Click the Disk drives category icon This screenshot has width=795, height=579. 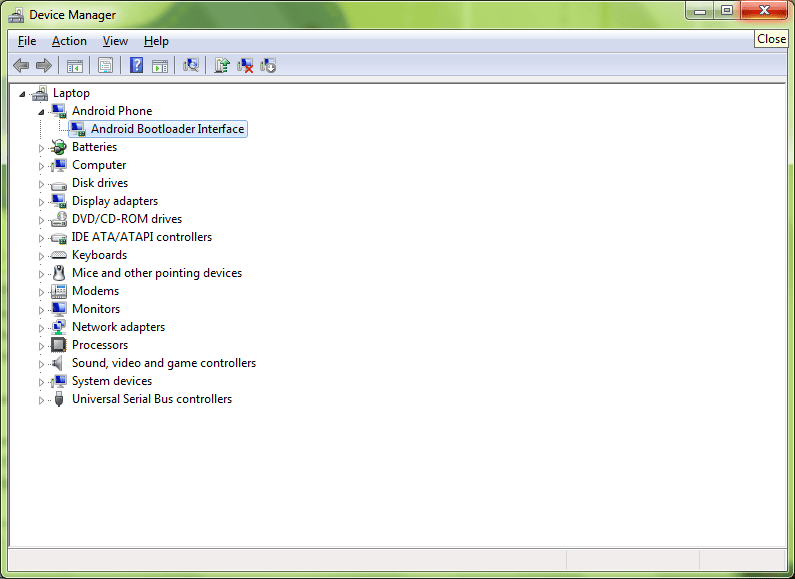click(59, 185)
